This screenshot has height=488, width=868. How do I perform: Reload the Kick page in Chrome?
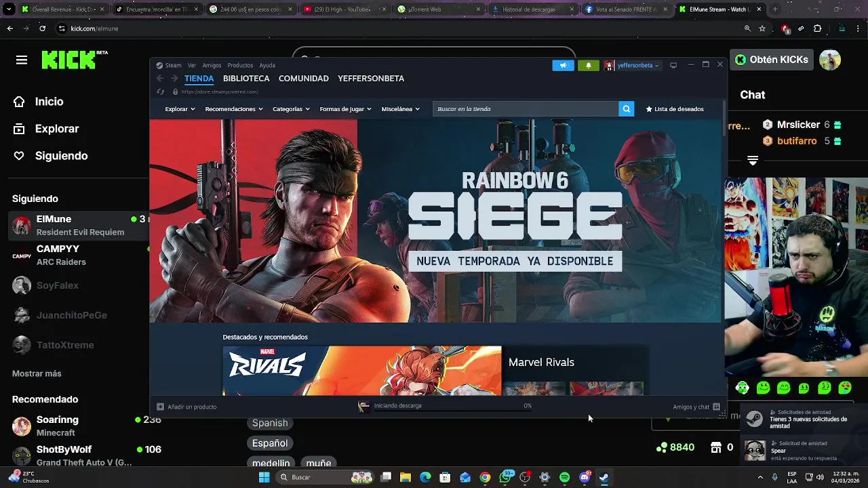(42, 28)
